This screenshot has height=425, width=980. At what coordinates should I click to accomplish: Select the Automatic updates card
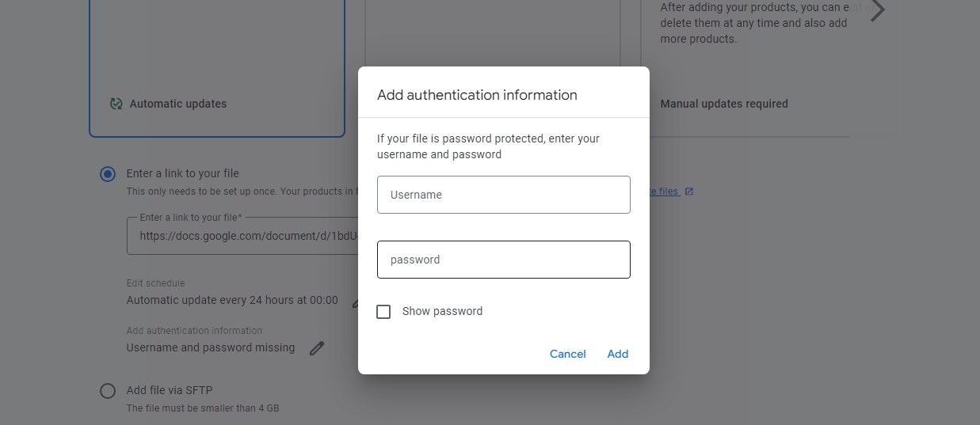click(x=217, y=67)
